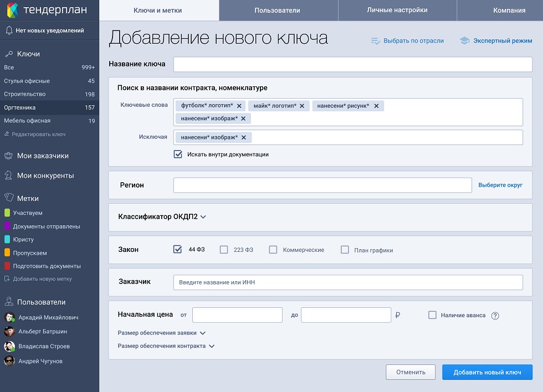Expand the Классификатор ОКДП2 section
This screenshot has width=543, height=392.
pos(203,217)
